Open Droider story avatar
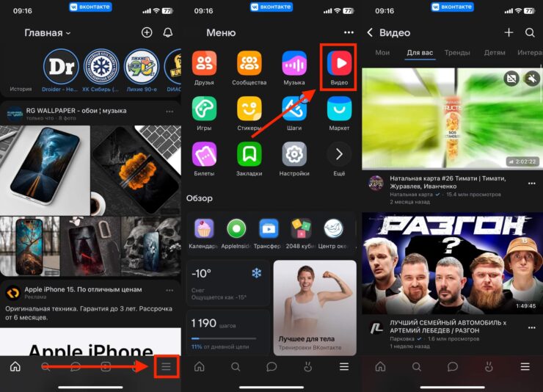Screen dimensions: 543x392 coord(60,68)
